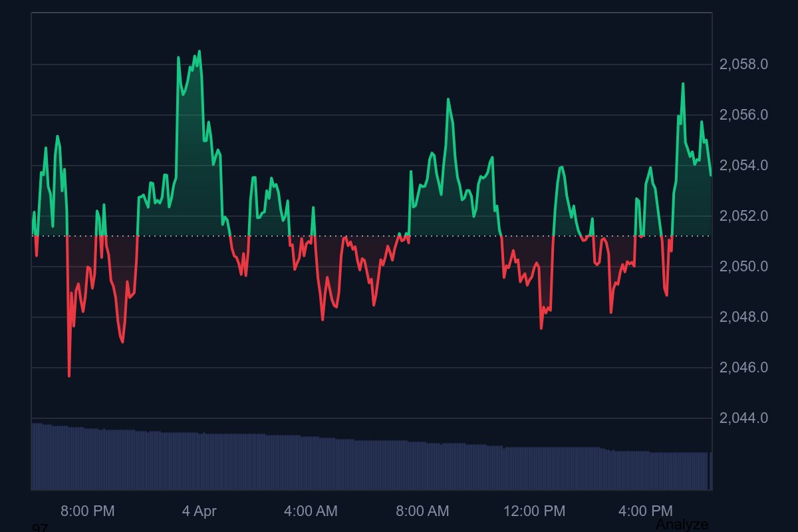
Task: Click the number 97 text at bottom left
Action: coord(40,528)
